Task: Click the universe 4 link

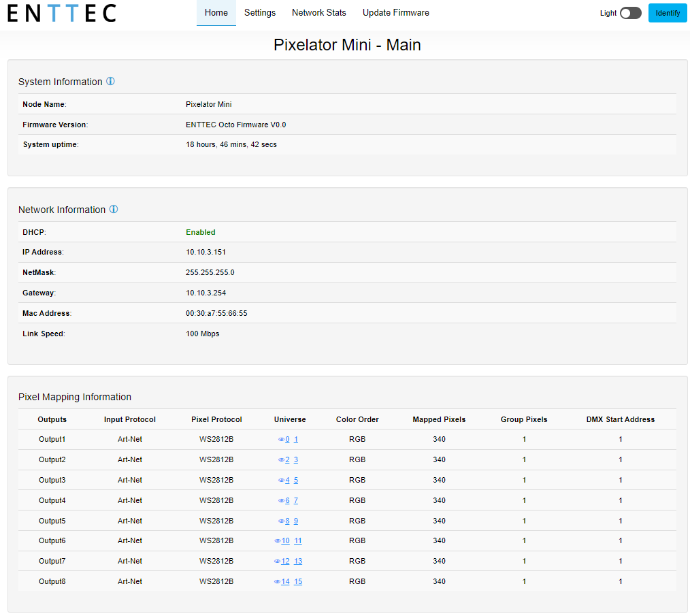Action: tap(287, 481)
